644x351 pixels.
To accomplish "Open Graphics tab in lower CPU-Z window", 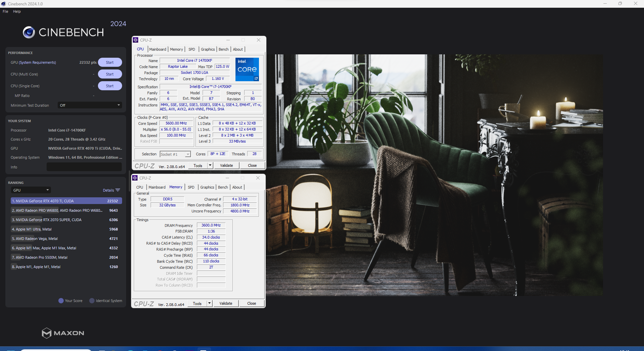I will 207,187.
